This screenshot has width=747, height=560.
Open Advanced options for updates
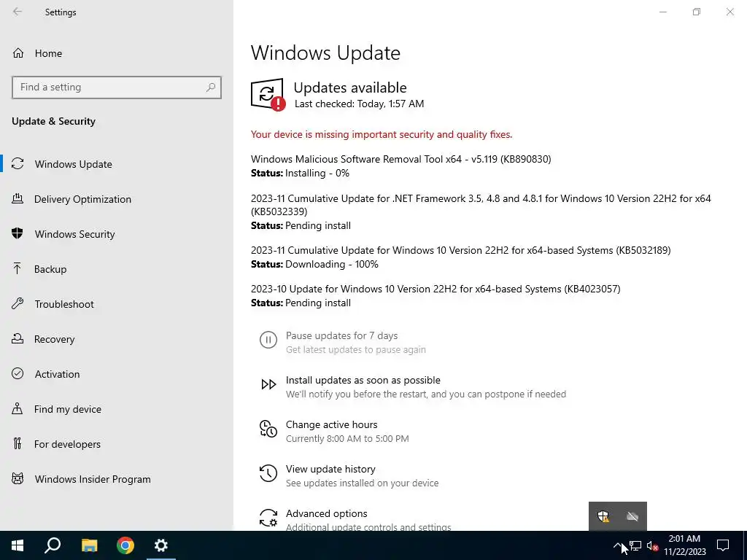point(326,513)
